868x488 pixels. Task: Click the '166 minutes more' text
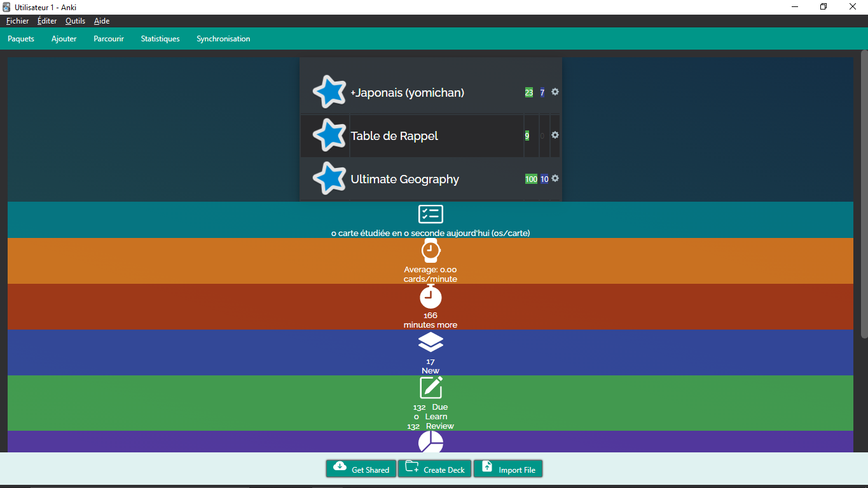(431, 320)
